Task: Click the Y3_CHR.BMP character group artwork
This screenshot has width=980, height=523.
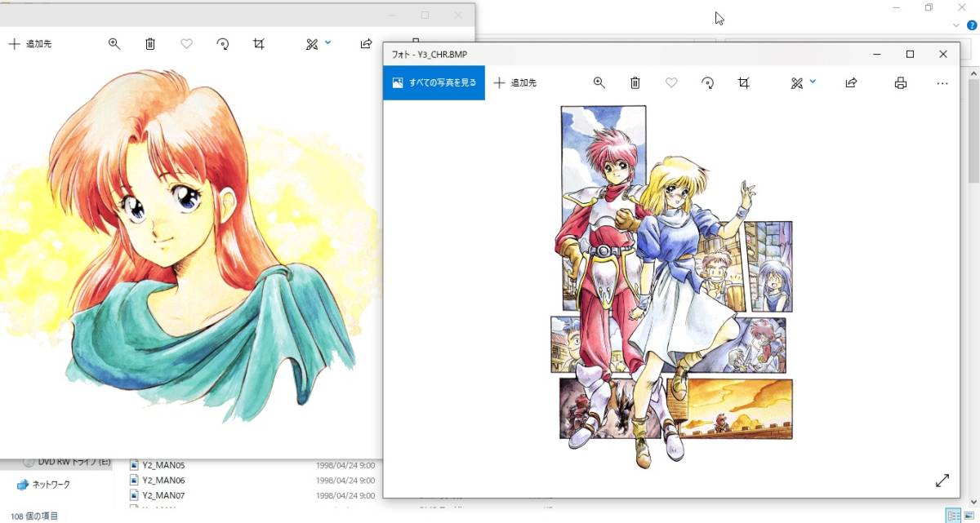Action: coord(671,286)
